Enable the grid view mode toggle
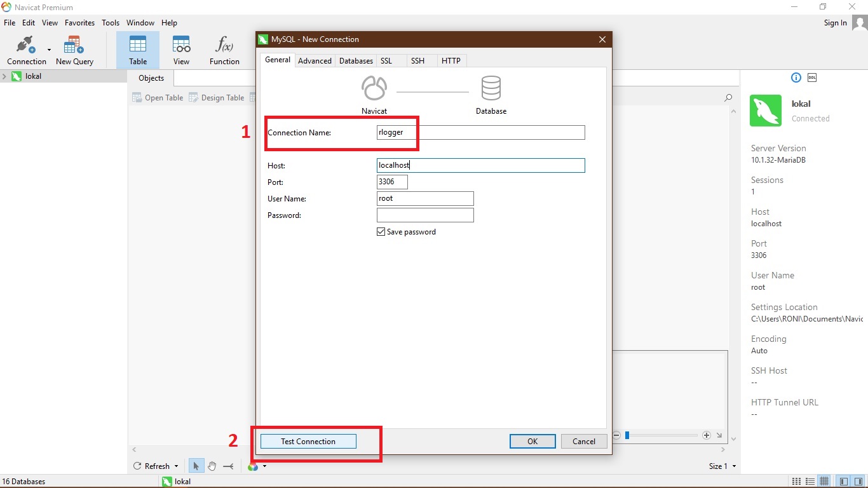Viewport: 868px width, 488px height. pos(824,481)
